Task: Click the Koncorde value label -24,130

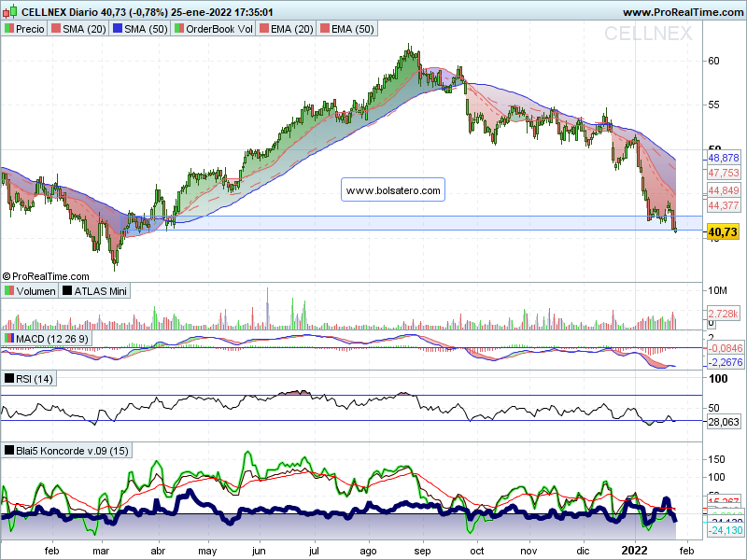Action: (x=725, y=530)
